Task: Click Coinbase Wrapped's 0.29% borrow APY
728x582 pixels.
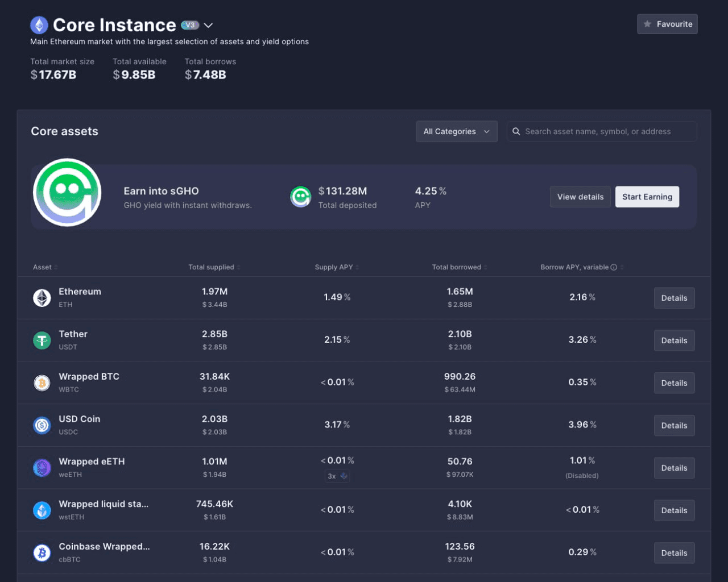Action: pyautogui.click(x=582, y=552)
